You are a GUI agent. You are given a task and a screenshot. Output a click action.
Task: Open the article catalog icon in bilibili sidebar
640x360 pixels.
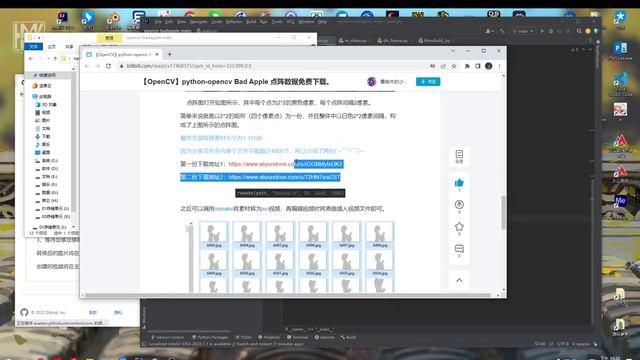pos(459,156)
